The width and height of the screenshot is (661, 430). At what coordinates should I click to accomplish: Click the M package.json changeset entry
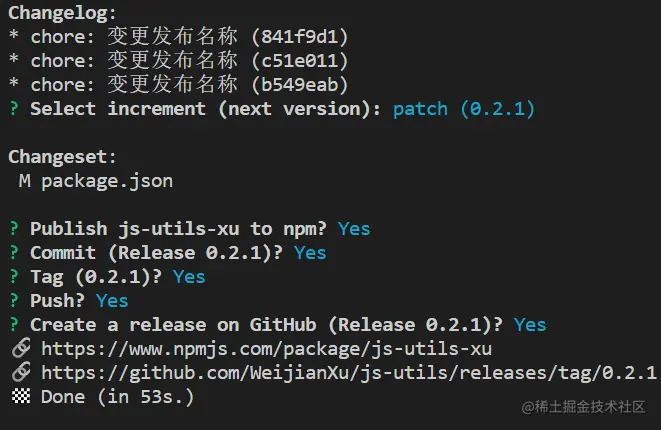click(x=96, y=181)
